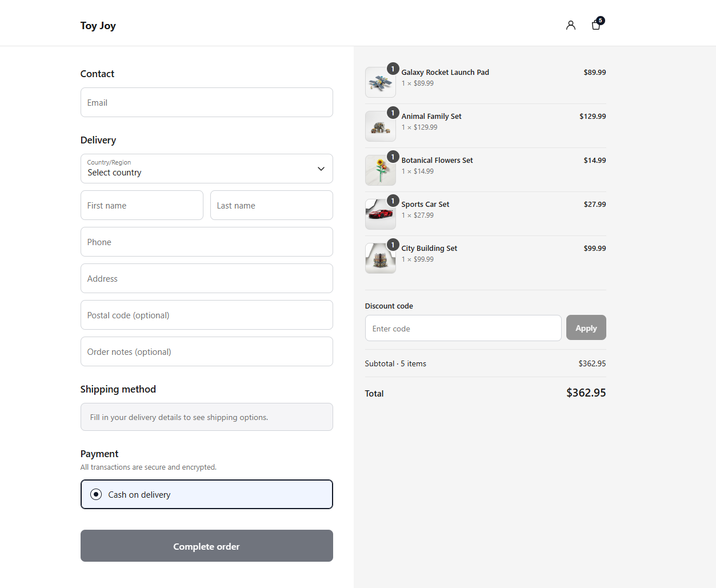
Task: Click the Payment heading
Action: coord(99,454)
